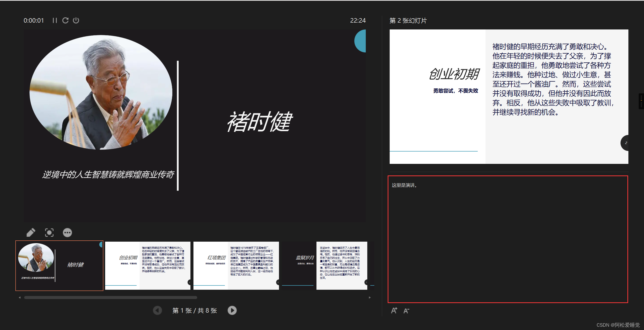Screen dimensions: 644x330
Task: Pause the presentation timer
Action: (55, 20)
